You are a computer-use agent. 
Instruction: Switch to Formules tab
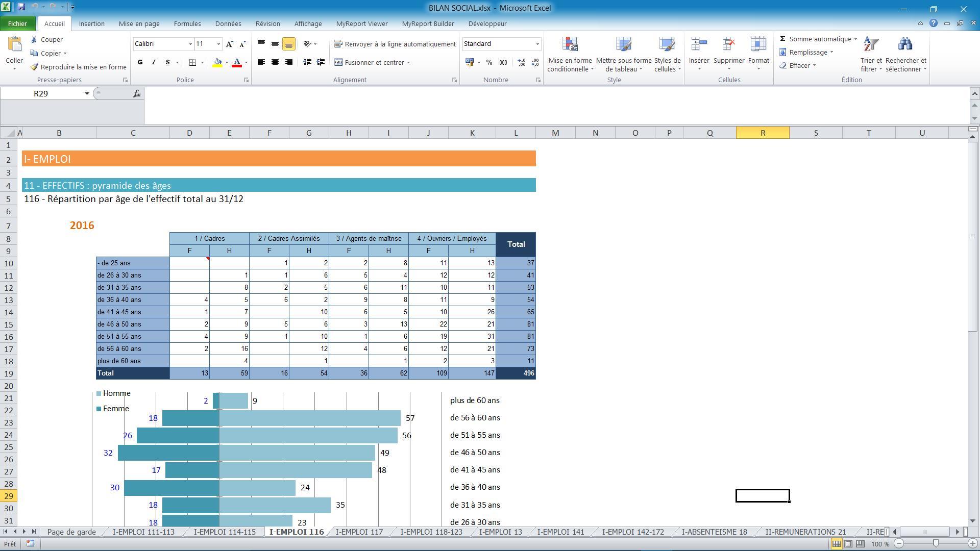187,23
